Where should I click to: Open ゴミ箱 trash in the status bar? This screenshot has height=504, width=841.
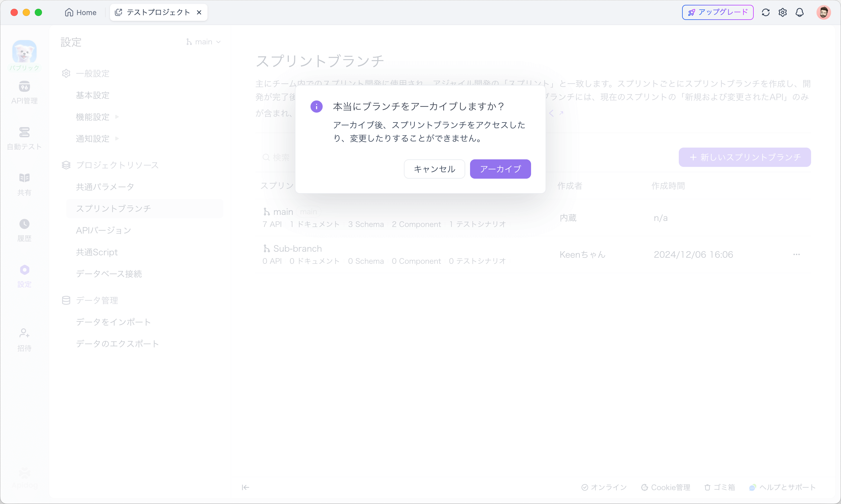[x=719, y=487]
